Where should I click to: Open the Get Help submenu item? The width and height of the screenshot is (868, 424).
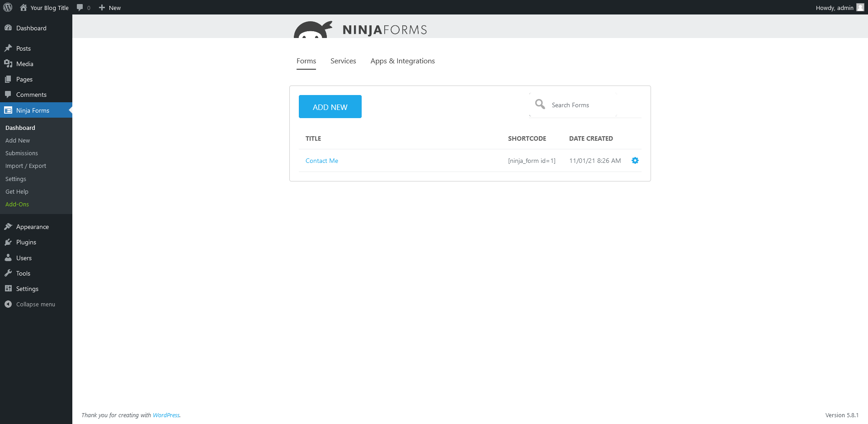[x=17, y=191]
